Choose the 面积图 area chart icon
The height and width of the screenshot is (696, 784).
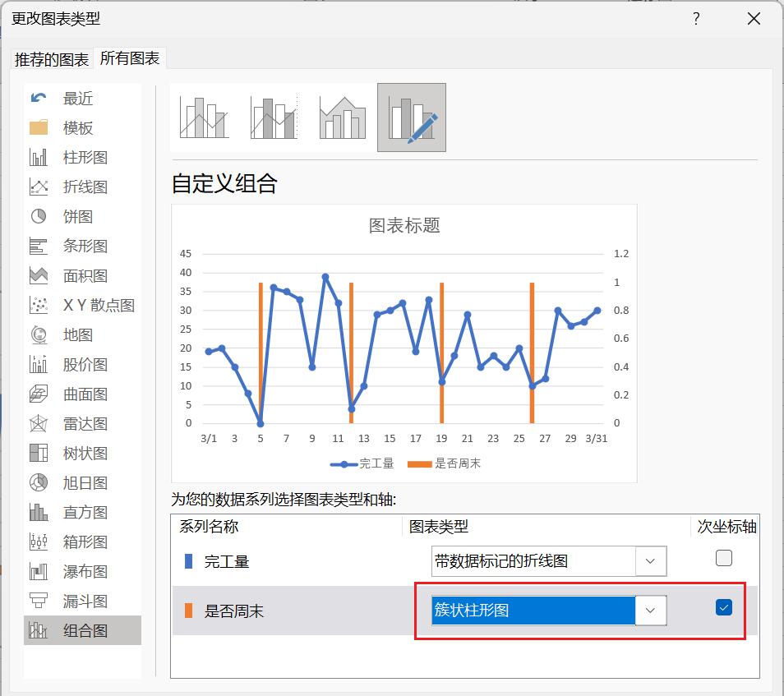(x=39, y=275)
